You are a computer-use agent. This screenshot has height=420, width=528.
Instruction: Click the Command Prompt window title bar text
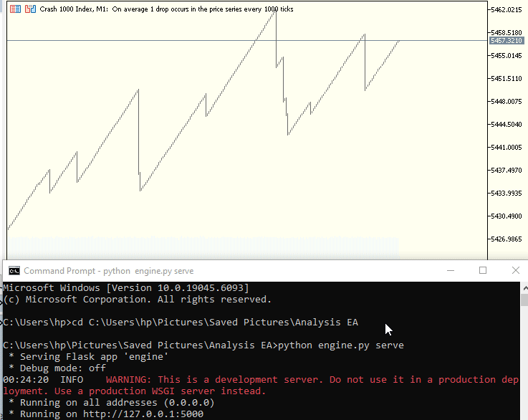(x=108, y=271)
